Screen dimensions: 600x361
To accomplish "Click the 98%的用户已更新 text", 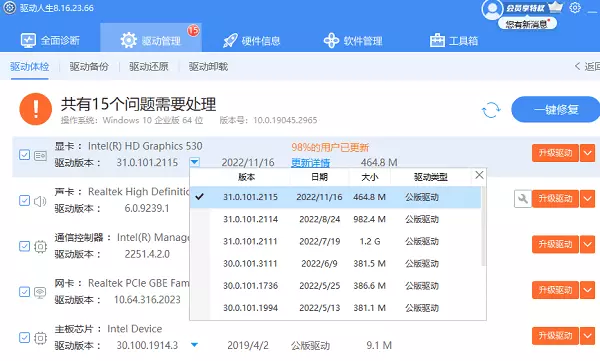I will tap(330, 147).
